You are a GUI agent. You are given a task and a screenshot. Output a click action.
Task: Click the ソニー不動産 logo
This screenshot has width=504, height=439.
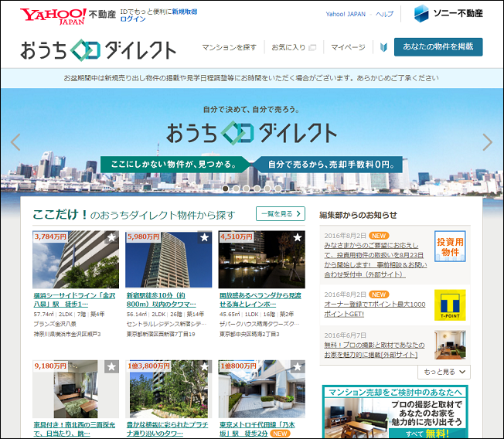coord(448,13)
